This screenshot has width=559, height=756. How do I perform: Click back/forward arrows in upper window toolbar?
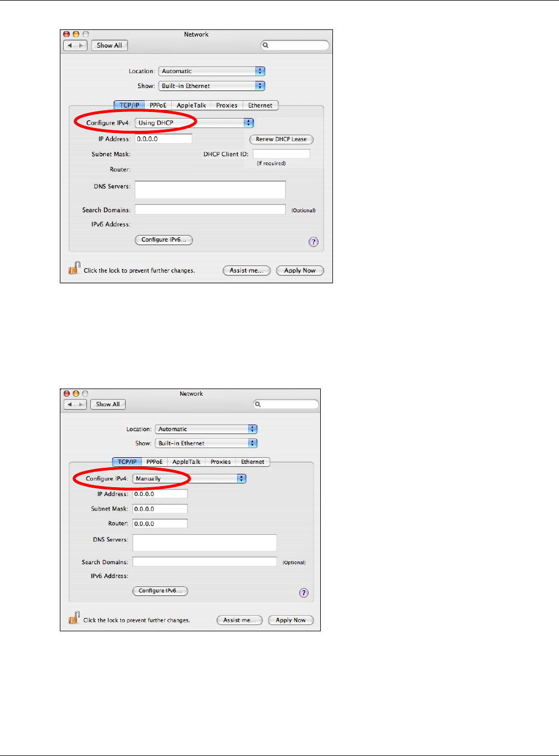point(75,45)
